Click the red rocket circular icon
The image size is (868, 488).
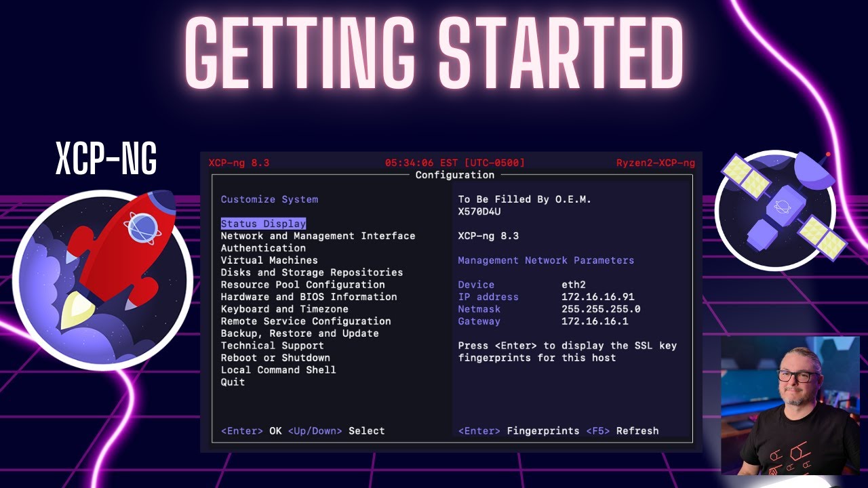coord(102,279)
